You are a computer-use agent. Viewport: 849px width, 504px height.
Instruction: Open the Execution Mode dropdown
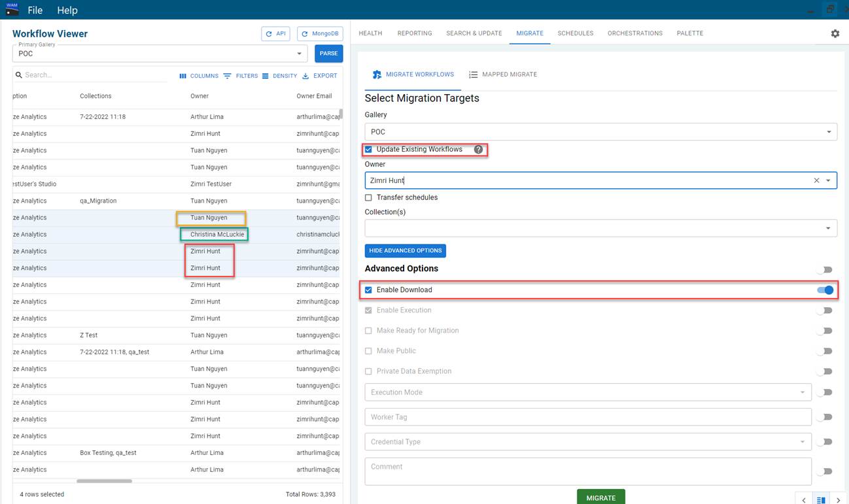tap(588, 392)
